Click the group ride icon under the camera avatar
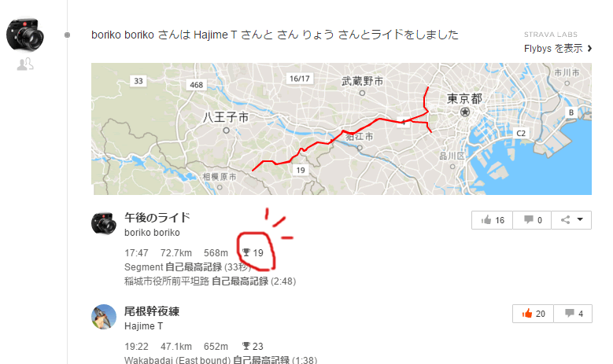Viewport: 613px width, 364px height. [x=25, y=64]
